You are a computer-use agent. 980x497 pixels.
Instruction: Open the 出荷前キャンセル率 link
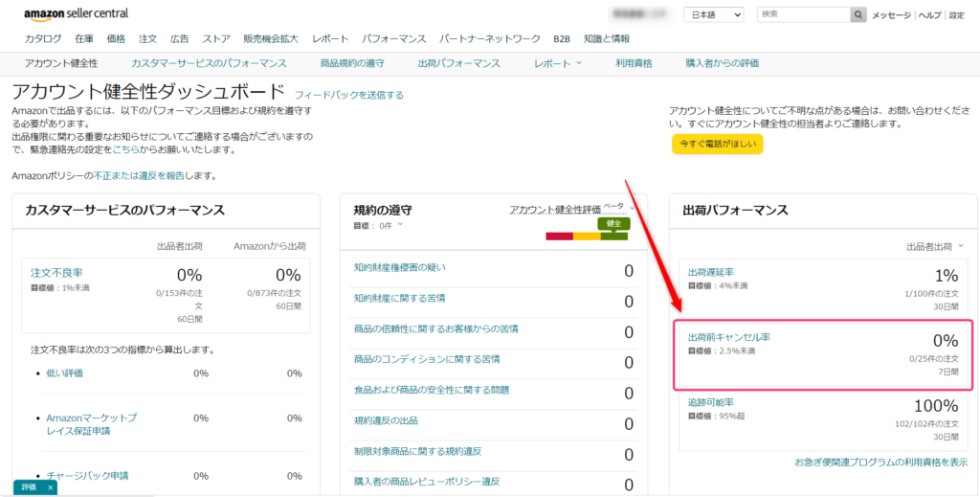pos(729,338)
